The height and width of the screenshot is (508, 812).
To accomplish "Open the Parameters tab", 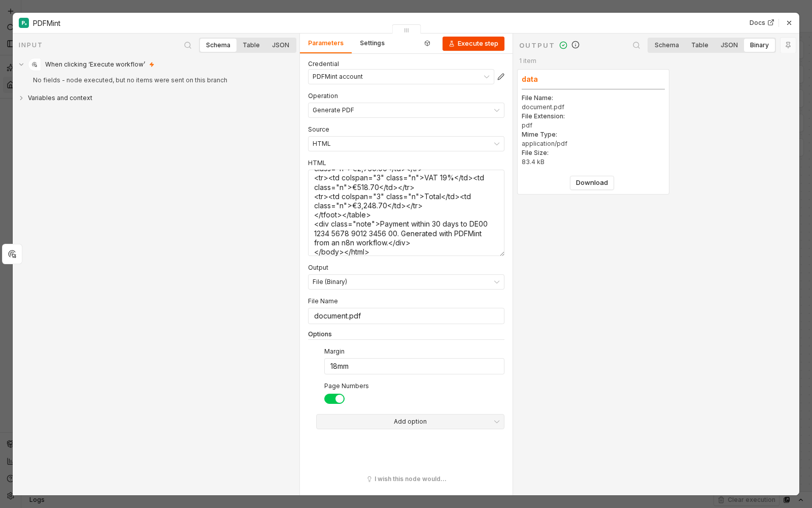I will click(x=326, y=43).
